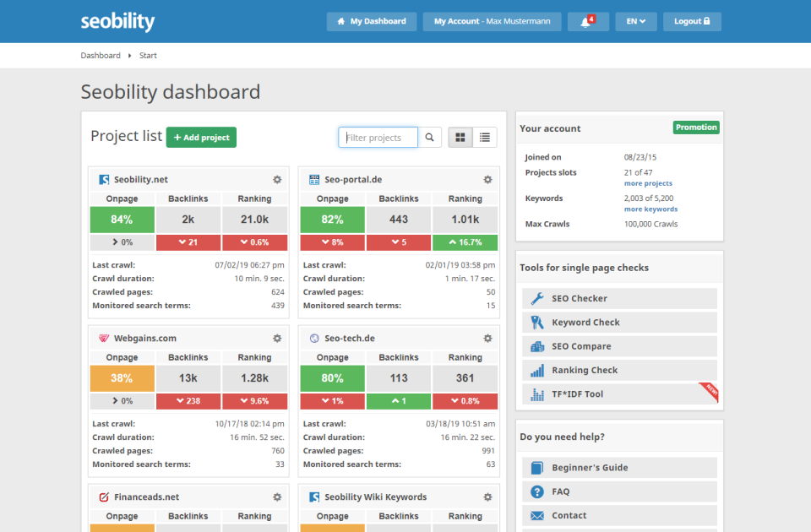The height and width of the screenshot is (532, 811).
Task: Open the Keyword Check tool
Action: pos(619,322)
